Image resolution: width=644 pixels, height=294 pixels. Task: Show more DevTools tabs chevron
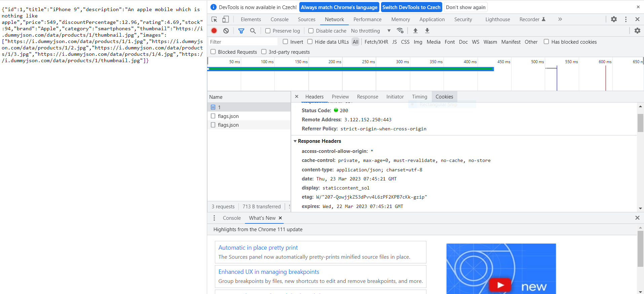point(560,19)
